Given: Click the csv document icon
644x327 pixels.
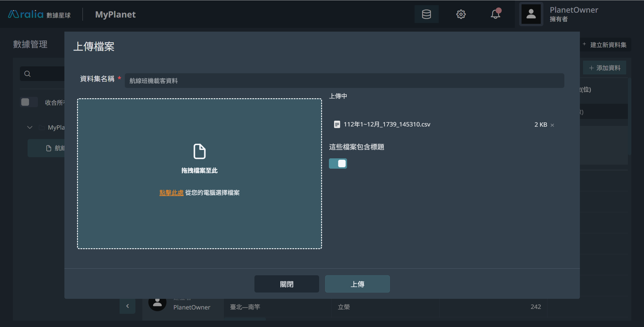Looking at the screenshot, I should click(337, 124).
